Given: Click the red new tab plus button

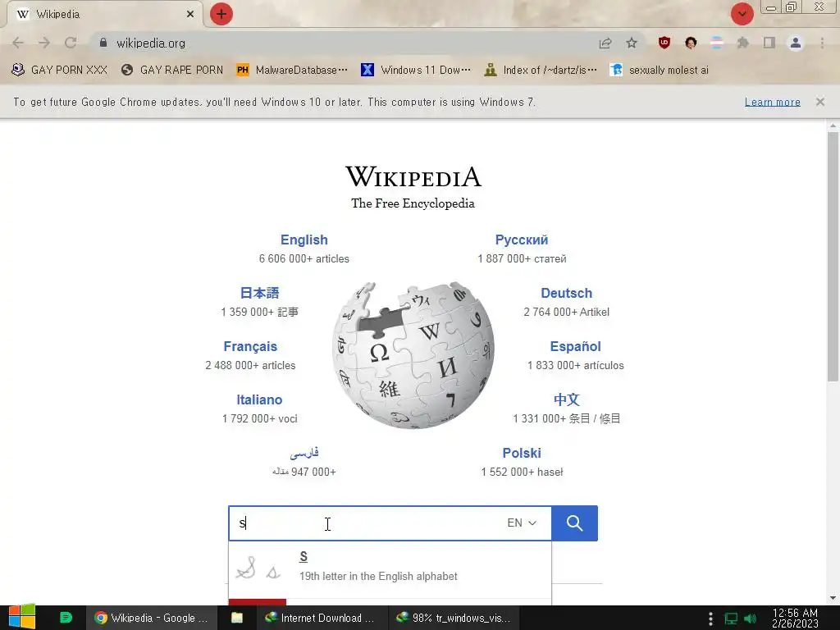Looking at the screenshot, I should (221, 14).
